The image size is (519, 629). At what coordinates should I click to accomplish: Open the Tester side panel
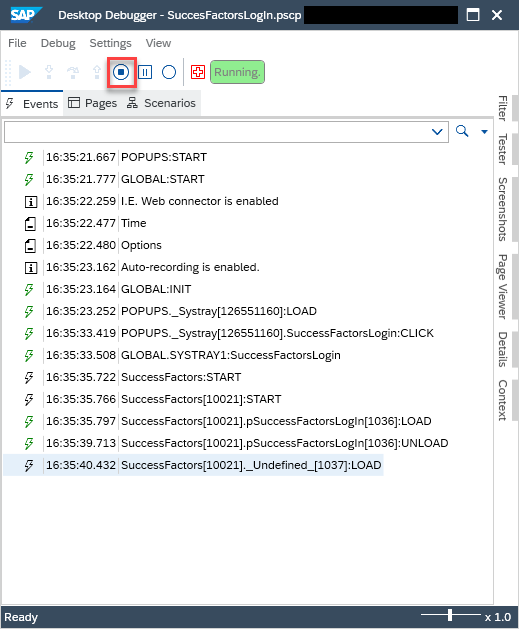pyautogui.click(x=503, y=149)
